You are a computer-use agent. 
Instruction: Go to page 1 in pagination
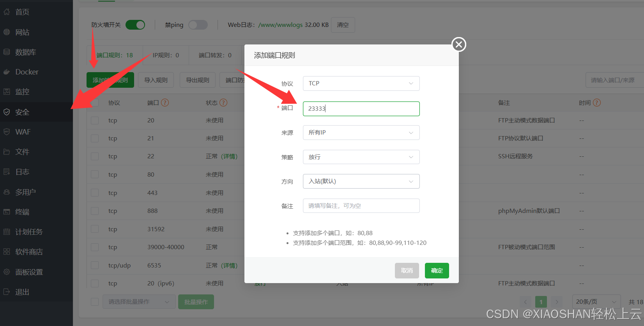(x=541, y=302)
